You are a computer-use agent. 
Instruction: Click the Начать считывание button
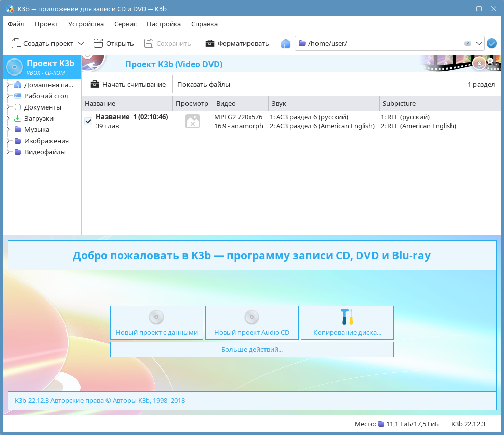[x=128, y=84]
